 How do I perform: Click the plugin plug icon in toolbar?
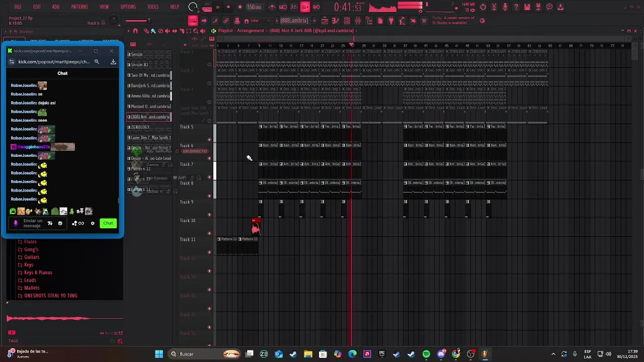(x=391, y=21)
